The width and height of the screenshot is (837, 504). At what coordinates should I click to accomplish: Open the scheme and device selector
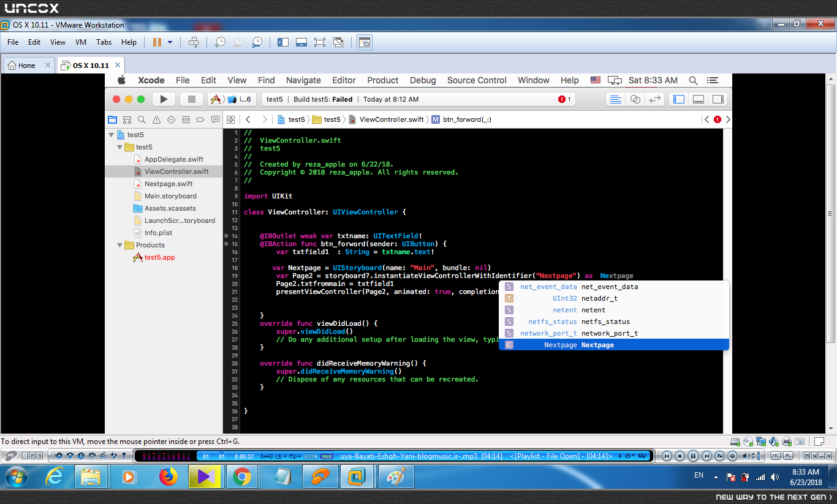click(231, 99)
